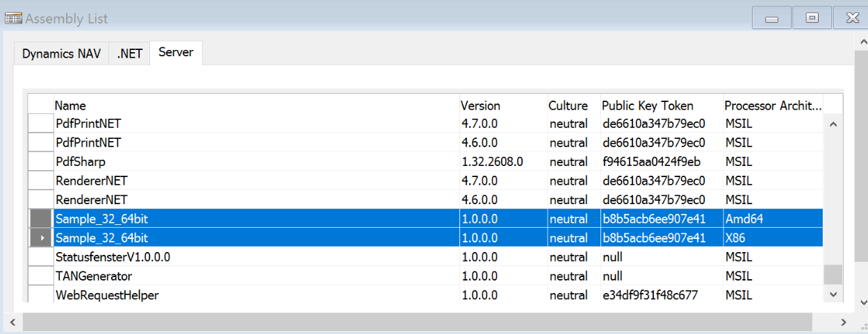The width and height of the screenshot is (868, 334).
Task: Select the TANGenerator row
Action: [x=425, y=276]
